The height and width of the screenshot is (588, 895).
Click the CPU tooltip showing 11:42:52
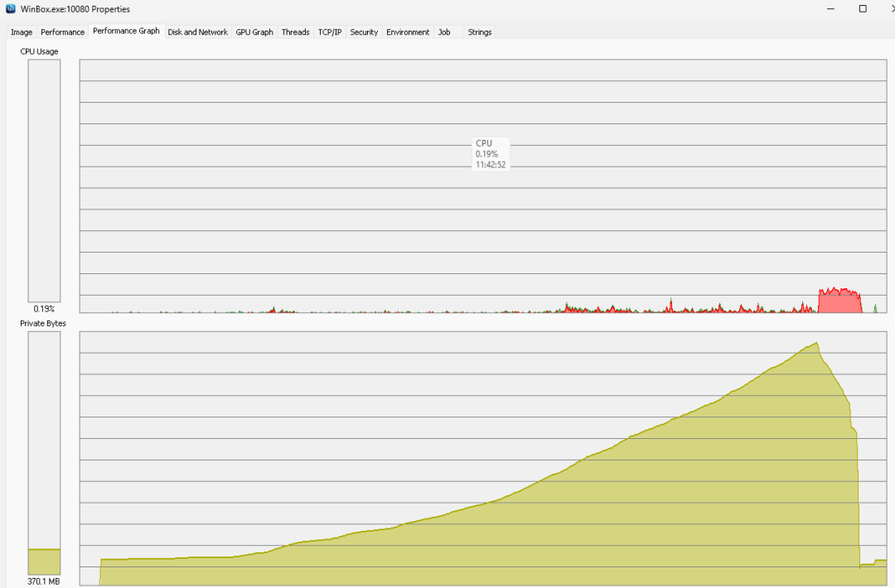pos(491,154)
